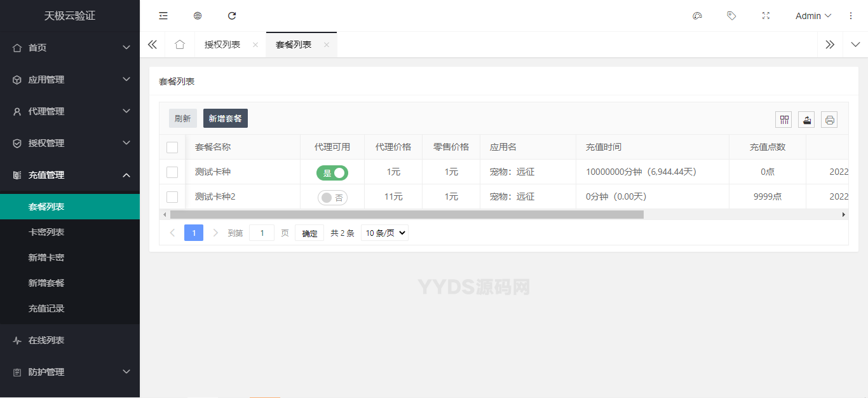Screen dimensions: 868x398
Task: Open the theme palette icon
Action: point(697,16)
